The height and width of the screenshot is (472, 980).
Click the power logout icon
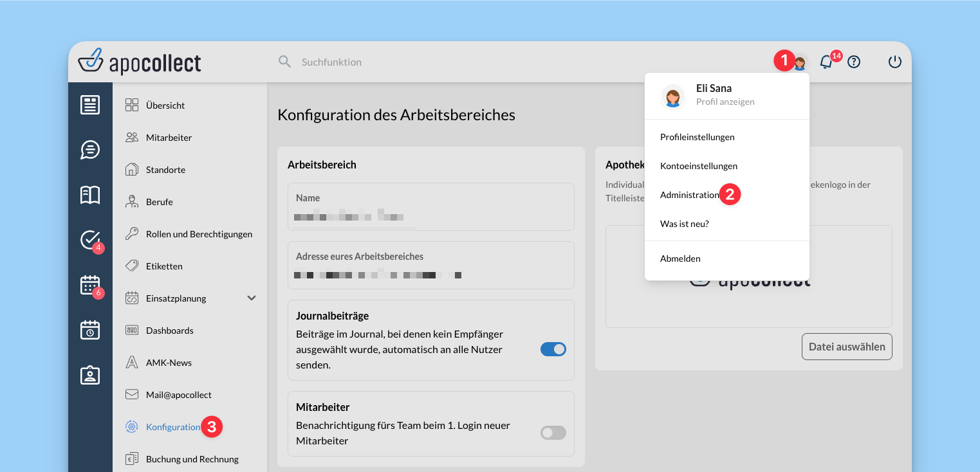(x=895, y=62)
